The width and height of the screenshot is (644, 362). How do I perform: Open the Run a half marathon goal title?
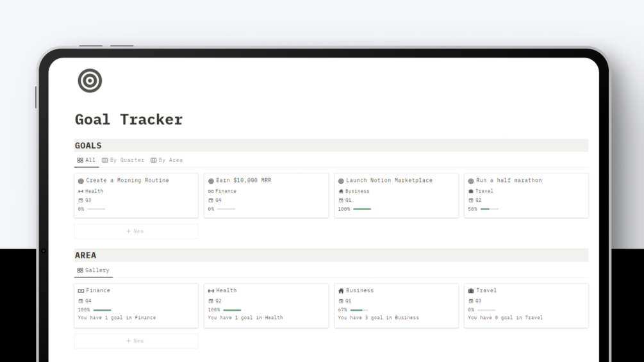509,181
